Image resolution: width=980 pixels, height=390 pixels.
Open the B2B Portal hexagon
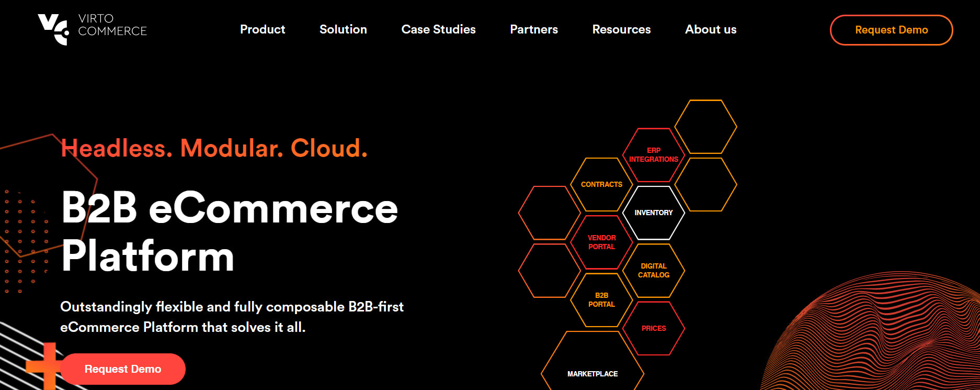pos(601,299)
